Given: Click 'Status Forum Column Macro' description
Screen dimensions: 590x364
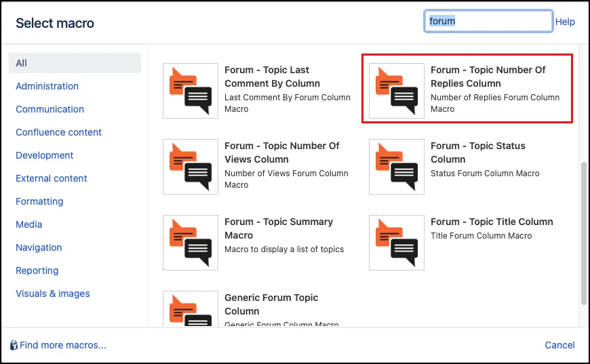Looking at the screenshot, I should tap(485, 174).
